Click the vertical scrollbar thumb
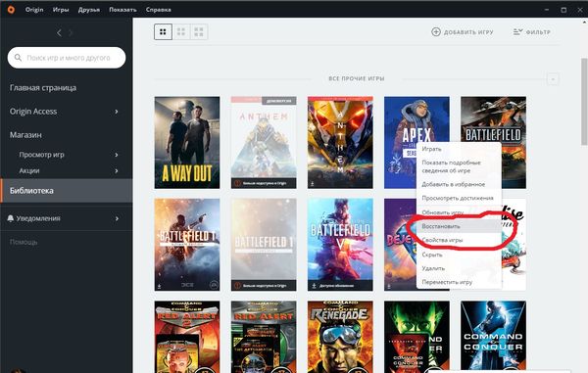 pos(584,101)
